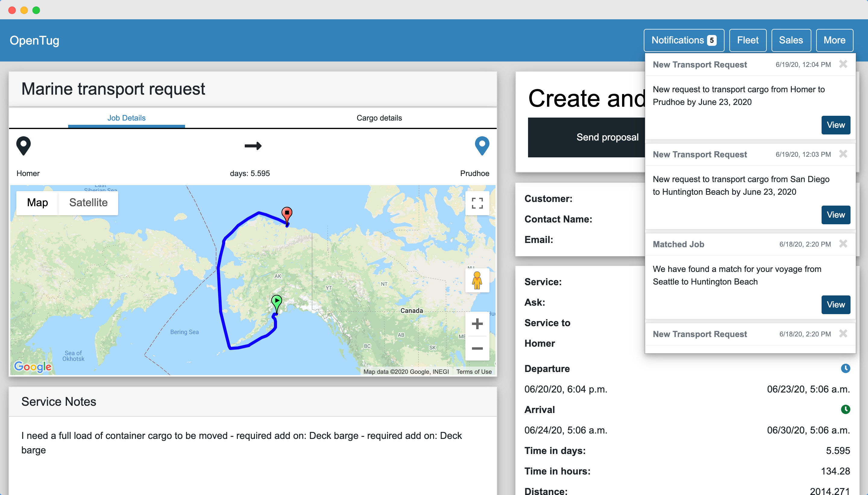The width and height of the screenshot is (868, 495).
Task: Open the More menu
Action: point(834,40)
